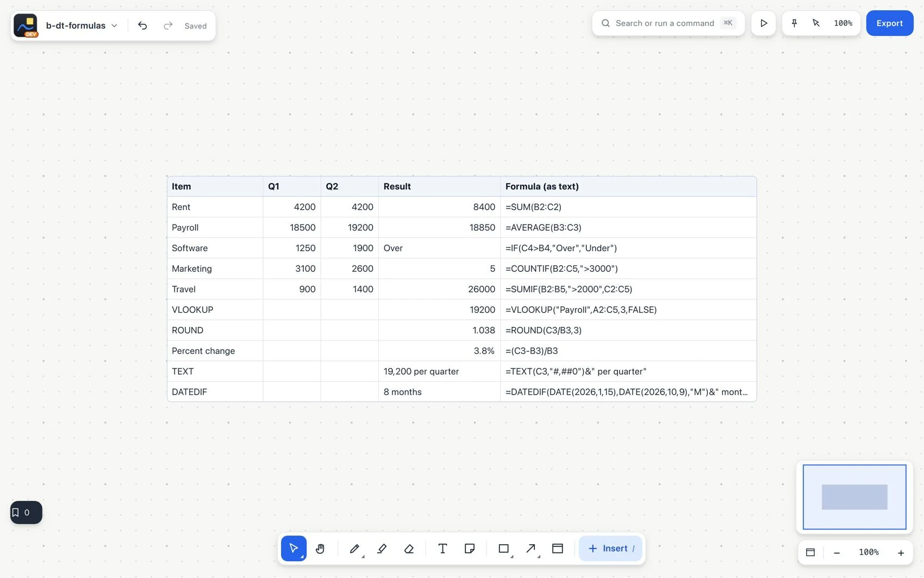Viewport: 924px width, 578px height.
Task: Click the pin icon in the top toolbar
Action: click(x=794, y=23)
